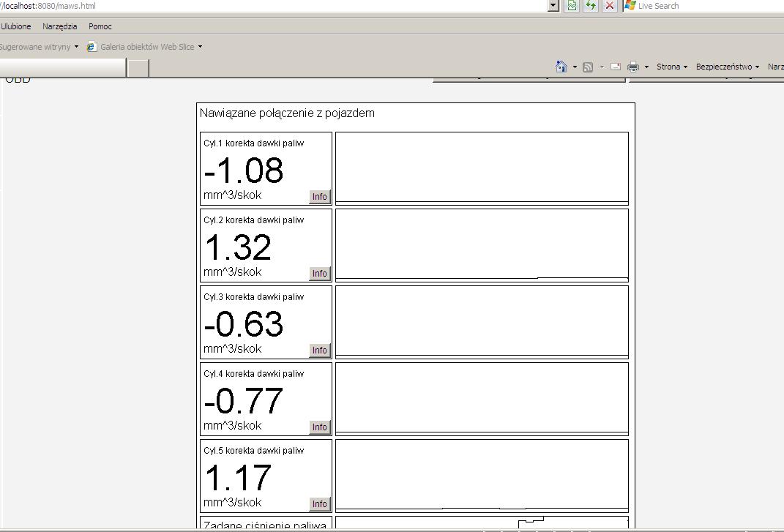This screenshot has width=784, height=532.
Task: Open Galeria obiektów Web Slice dropdown arrow
Action: coord(200,47)
